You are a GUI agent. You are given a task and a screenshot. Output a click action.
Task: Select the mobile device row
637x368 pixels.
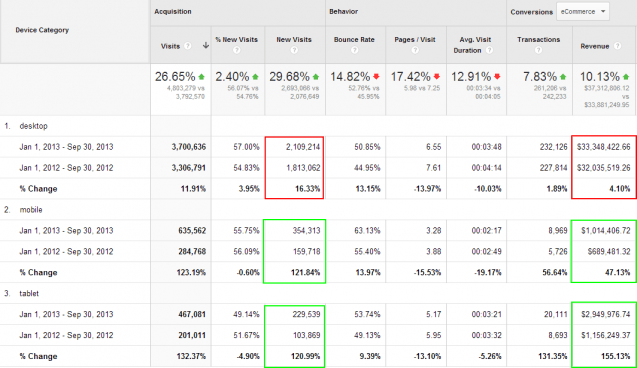pos(31,210)
